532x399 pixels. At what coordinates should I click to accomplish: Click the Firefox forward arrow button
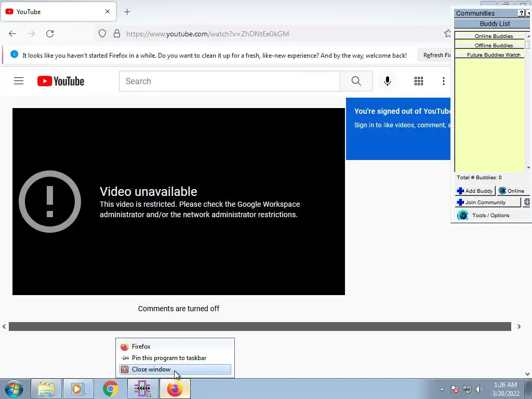tap(31, 34)
